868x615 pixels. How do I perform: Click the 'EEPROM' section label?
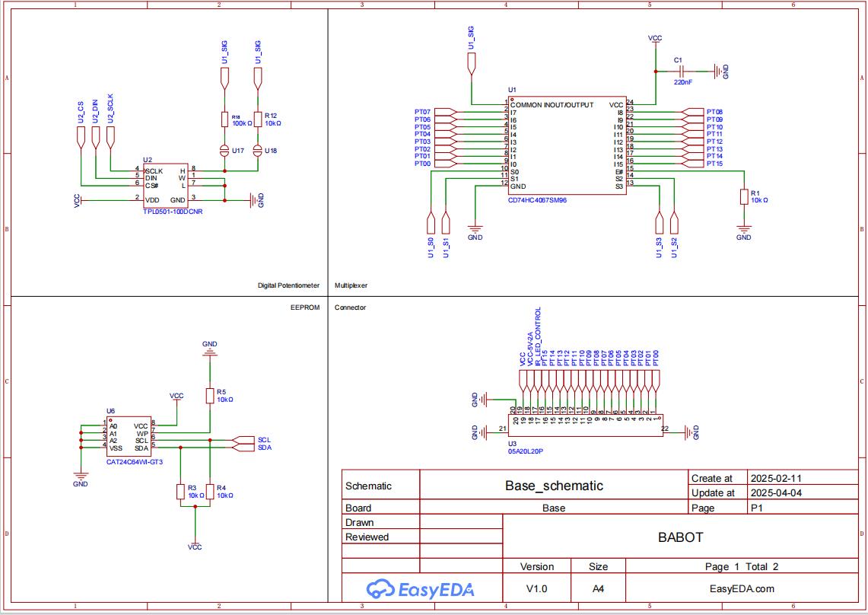pyautogui.click(x=305, y=307)
